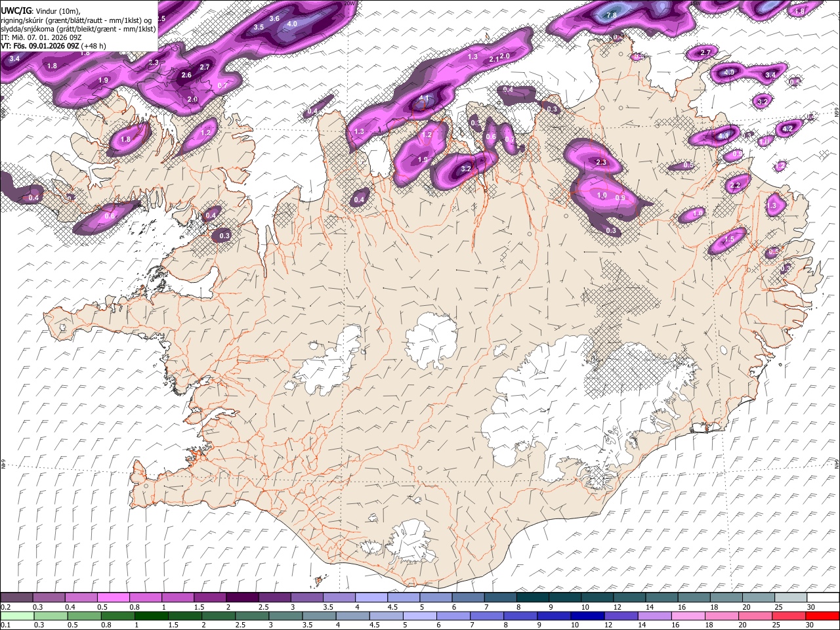The image size is (840, 630).
Task: Click the bright red 30 mm rain legend swatch
Action: (x=822, y=616)
